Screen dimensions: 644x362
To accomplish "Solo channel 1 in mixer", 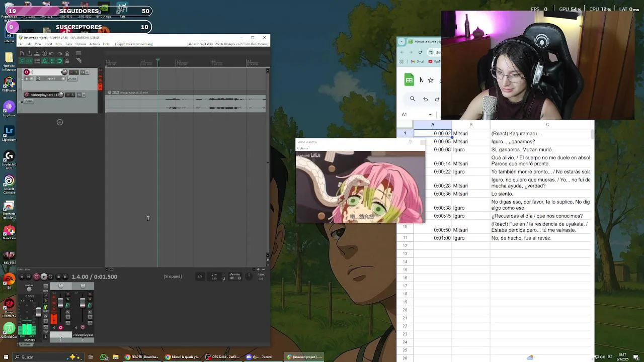I will pyautogui.click(x=68, y=299).
